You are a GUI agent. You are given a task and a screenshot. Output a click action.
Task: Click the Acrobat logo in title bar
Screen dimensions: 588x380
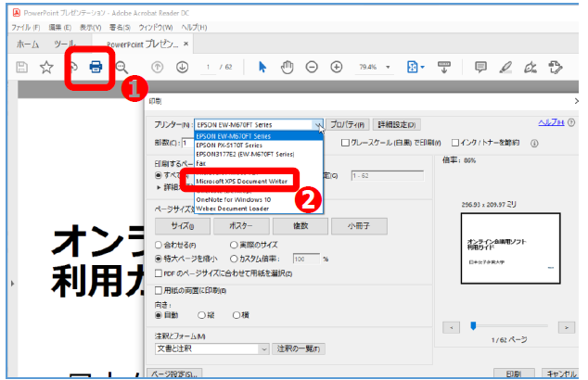[x=16, y=13]
